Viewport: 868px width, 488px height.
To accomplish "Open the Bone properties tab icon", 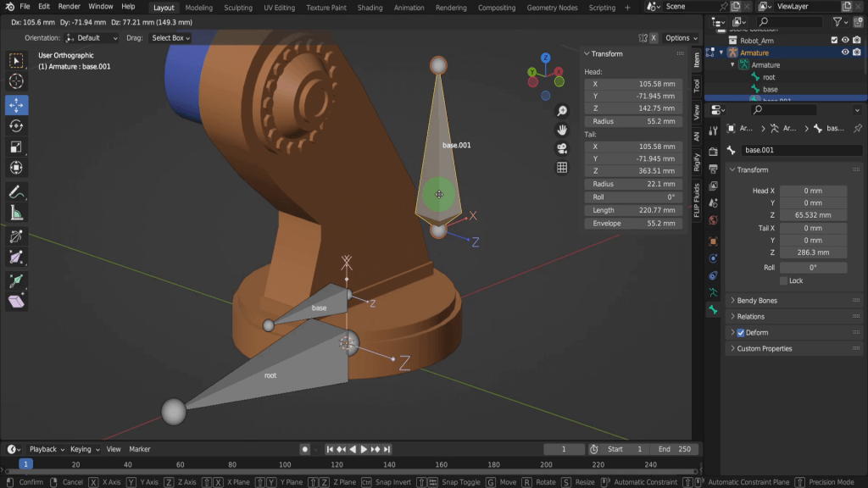I will pyautogui.click(x=713, y=311).
